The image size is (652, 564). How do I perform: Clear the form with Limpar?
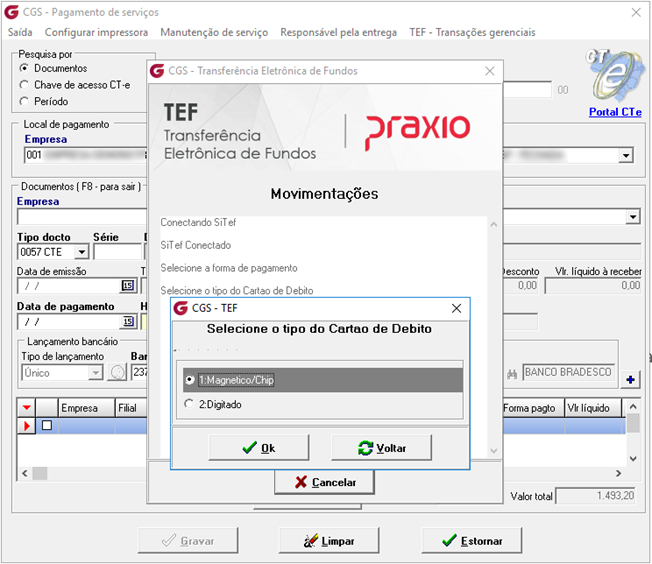coord(328,540)
